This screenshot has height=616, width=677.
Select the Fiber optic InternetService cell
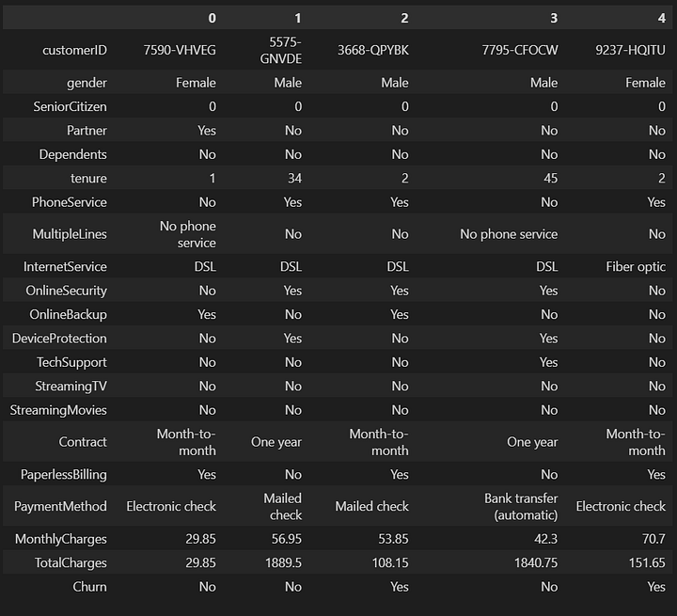click(x=636, y=267)
